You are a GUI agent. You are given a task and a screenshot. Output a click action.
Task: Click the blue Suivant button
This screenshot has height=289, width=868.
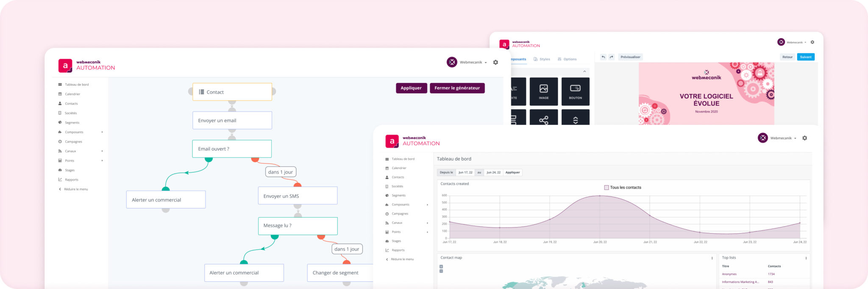(x=805, y=57)
